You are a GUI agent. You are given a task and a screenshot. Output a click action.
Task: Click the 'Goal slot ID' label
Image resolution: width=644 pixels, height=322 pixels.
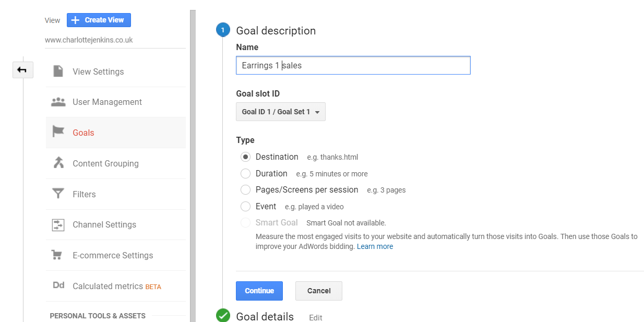click(258, 94)
